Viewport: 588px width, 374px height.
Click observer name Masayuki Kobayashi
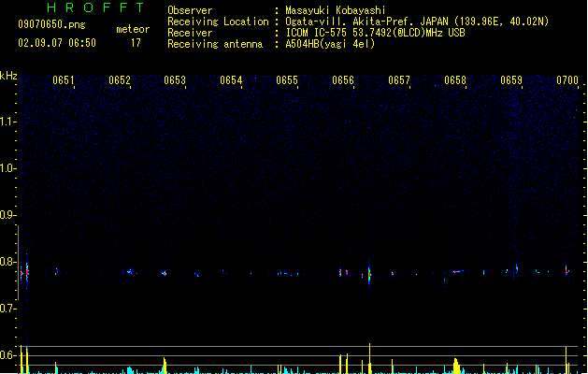pos(336,10)
